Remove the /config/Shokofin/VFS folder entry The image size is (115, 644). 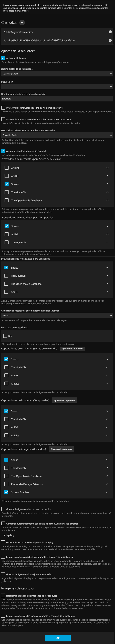click(110, 40)
